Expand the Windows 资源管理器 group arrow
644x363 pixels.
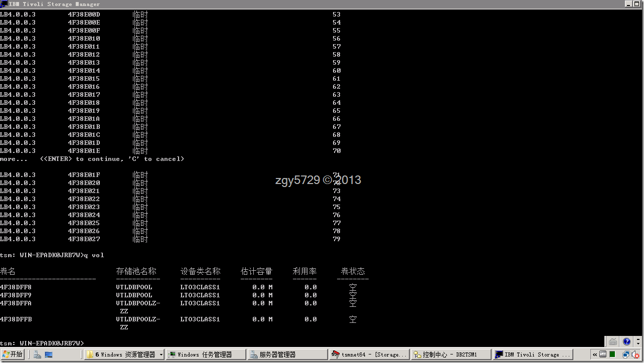[x=161, y=354]
